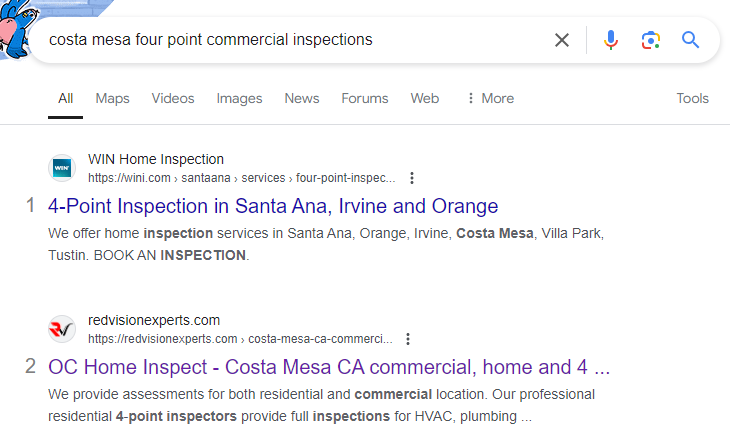The height and width of the screenshot is (446, 730).
Task: Switch to the Videos tab
Action: tap(173, 98)
